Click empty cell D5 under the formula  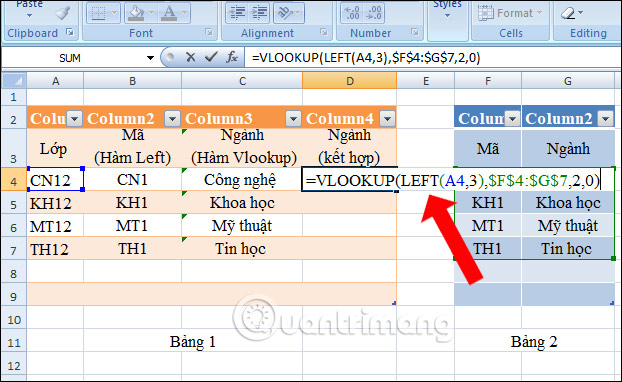(x=349, y=203)
